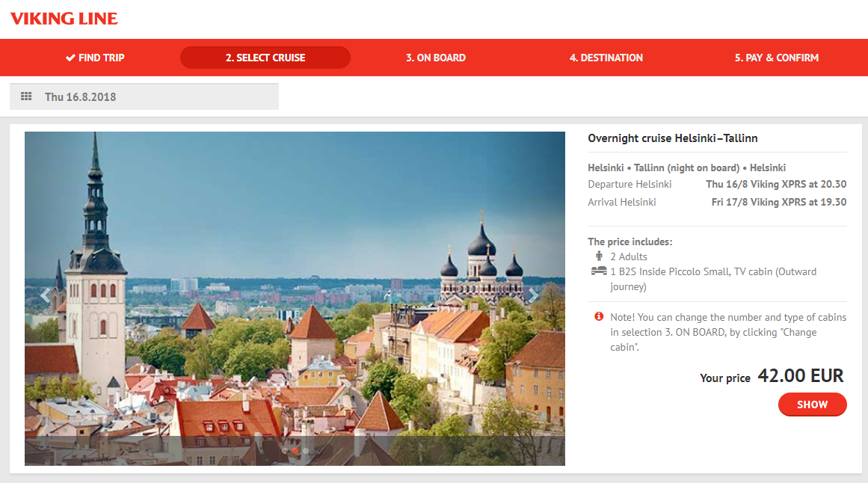
Task: Click the '2 Adults' text
Action: (629, 256)
